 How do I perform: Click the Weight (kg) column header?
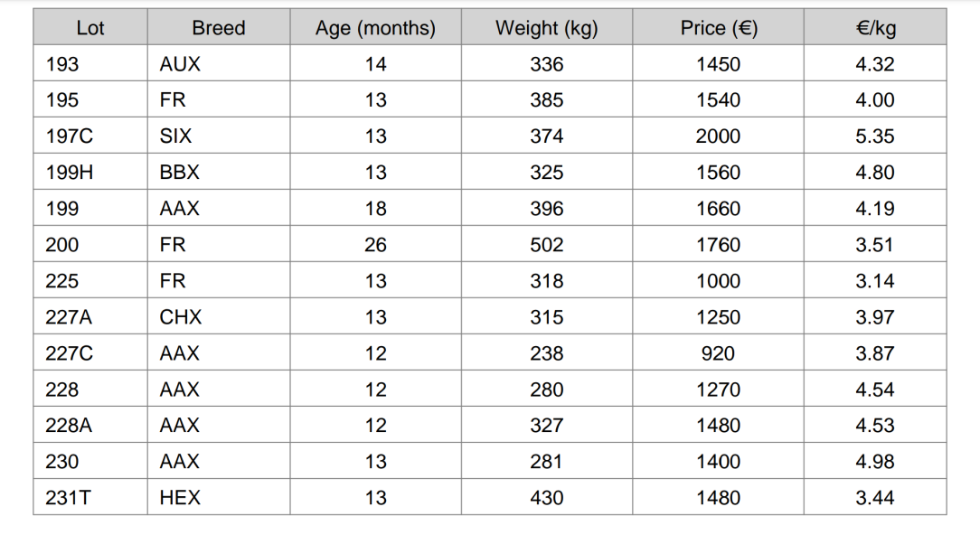click(x=546, y=28)
